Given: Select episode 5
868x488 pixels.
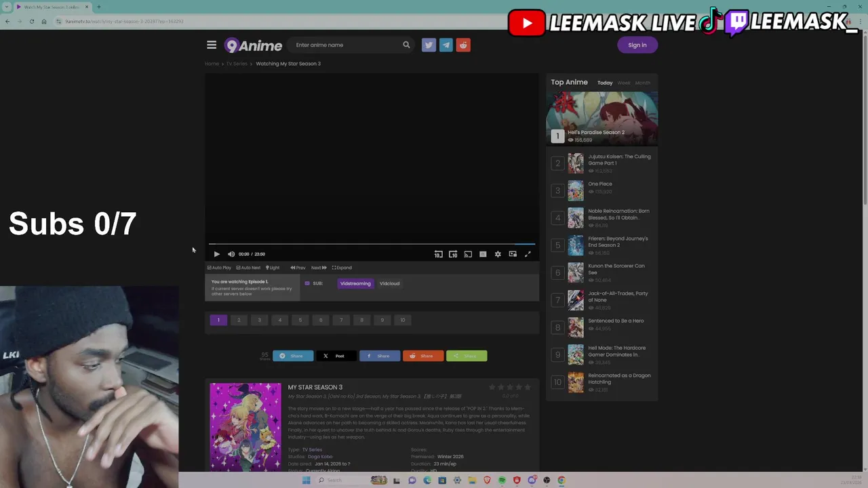Looking at the screenshot, I should click(300, 320).
